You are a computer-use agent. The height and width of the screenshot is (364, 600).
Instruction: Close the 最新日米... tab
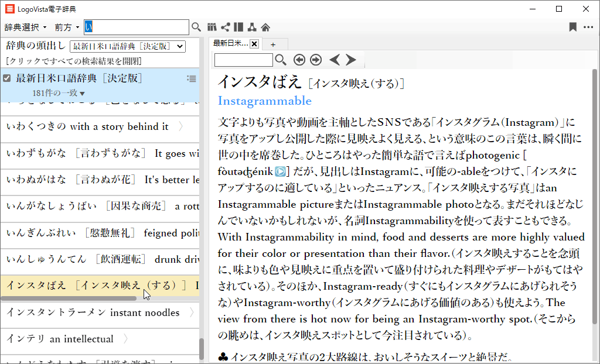(x=254, y=44)
